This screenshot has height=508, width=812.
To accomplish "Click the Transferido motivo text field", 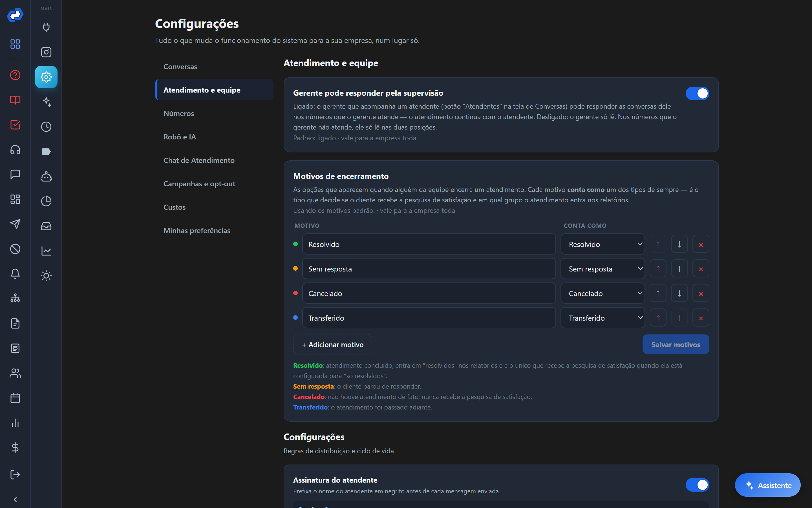I will point(429,318).
